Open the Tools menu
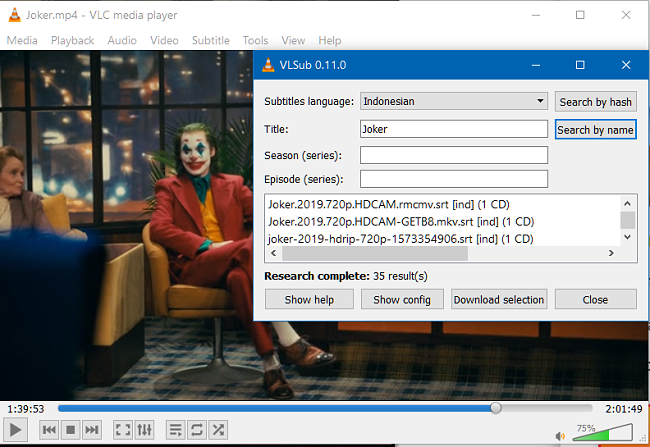The image size is (650, 447). (255, 40)
